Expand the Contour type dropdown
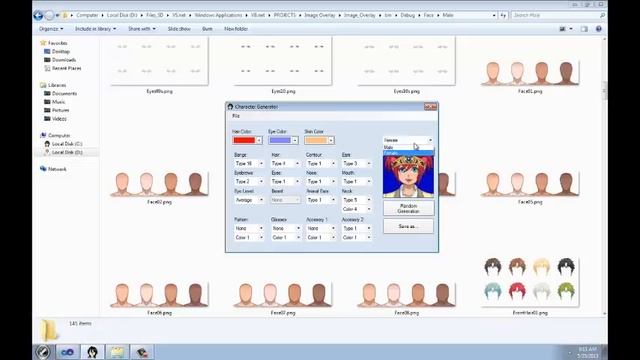Image resolution: width=640 pixels, height=360 pixels. (x=333, y=163)
